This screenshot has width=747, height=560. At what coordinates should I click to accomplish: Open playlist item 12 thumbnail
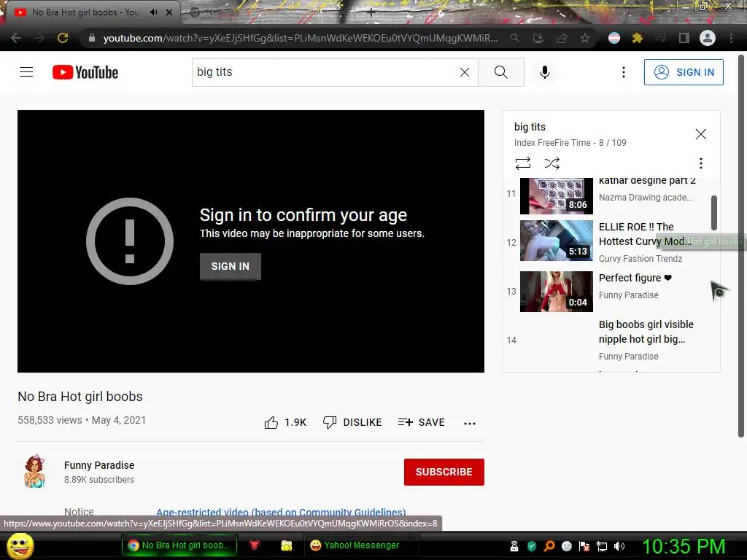(x=557, y=241)
